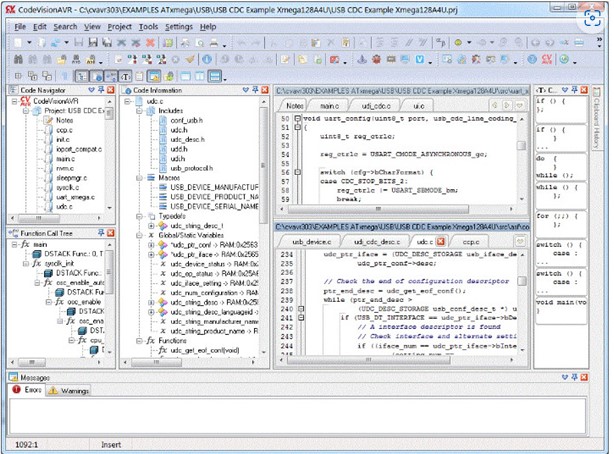Toggle Clipboard History view button

[x=140, y=76]
